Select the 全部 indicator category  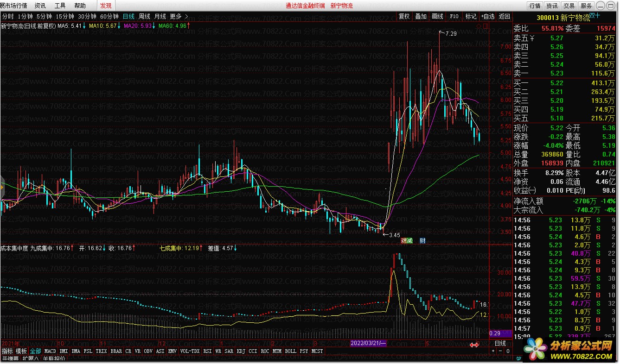35,351
